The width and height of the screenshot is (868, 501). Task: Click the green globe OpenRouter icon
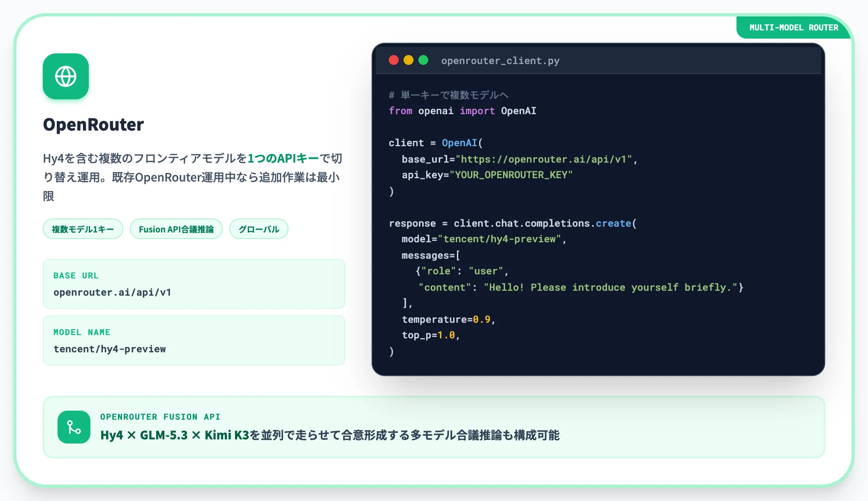66,76
